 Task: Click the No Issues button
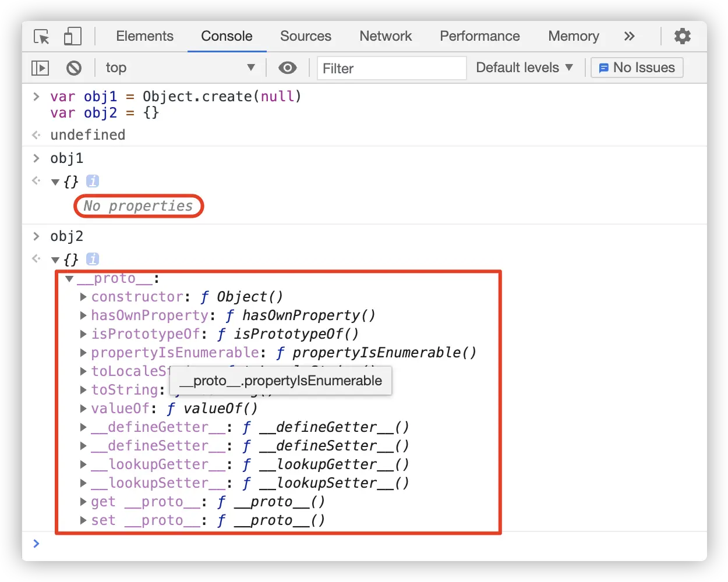tap(637, 68)
